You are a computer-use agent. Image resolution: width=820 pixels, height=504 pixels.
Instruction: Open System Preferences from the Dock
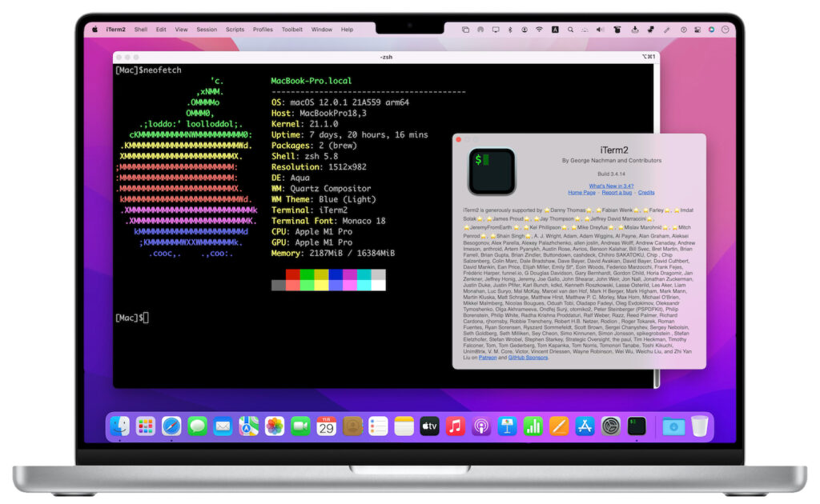(610, 426)
